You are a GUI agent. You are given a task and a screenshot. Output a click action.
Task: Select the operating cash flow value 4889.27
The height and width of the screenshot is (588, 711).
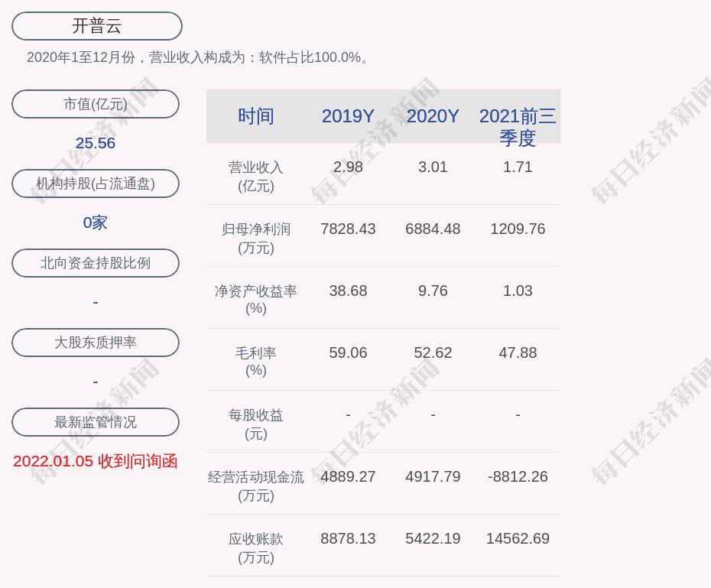coord(349,476)
